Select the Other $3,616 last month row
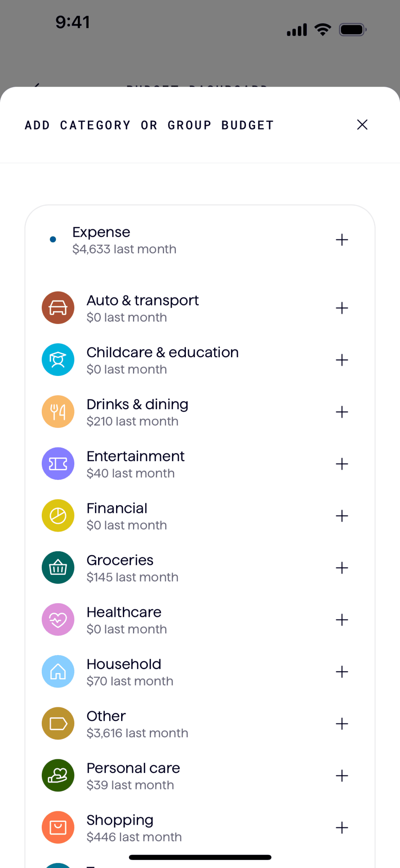This screenshot has height=868, width=400. pos(137,724)
